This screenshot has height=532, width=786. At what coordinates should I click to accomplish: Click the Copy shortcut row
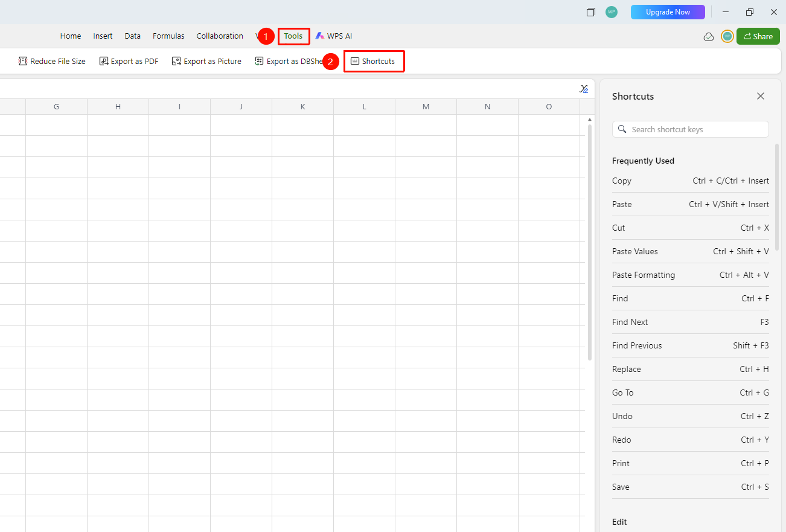pos(691,181)
